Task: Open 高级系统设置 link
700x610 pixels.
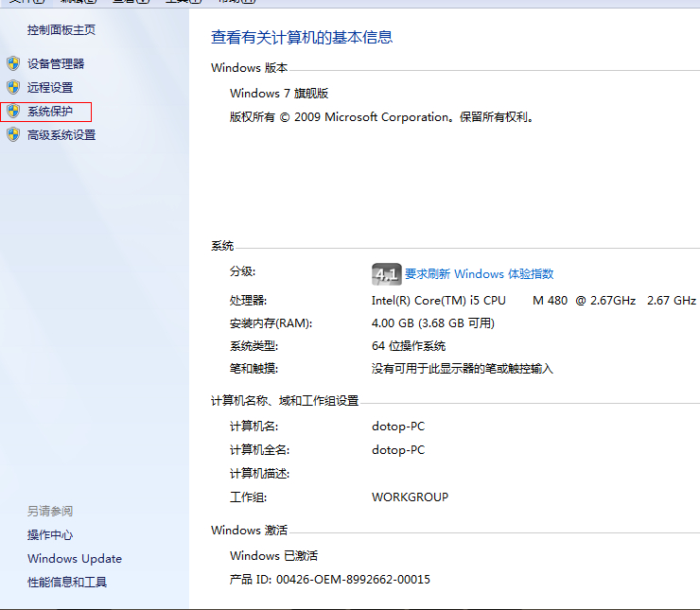Action: [61, 134]
